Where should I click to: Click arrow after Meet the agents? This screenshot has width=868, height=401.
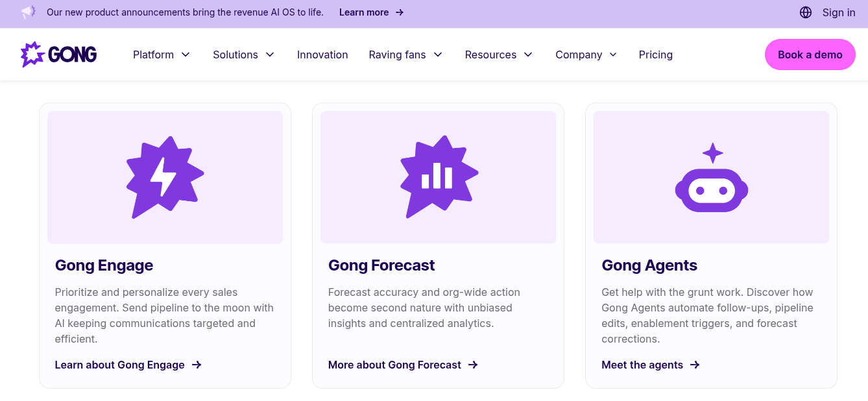coord(695,365)
